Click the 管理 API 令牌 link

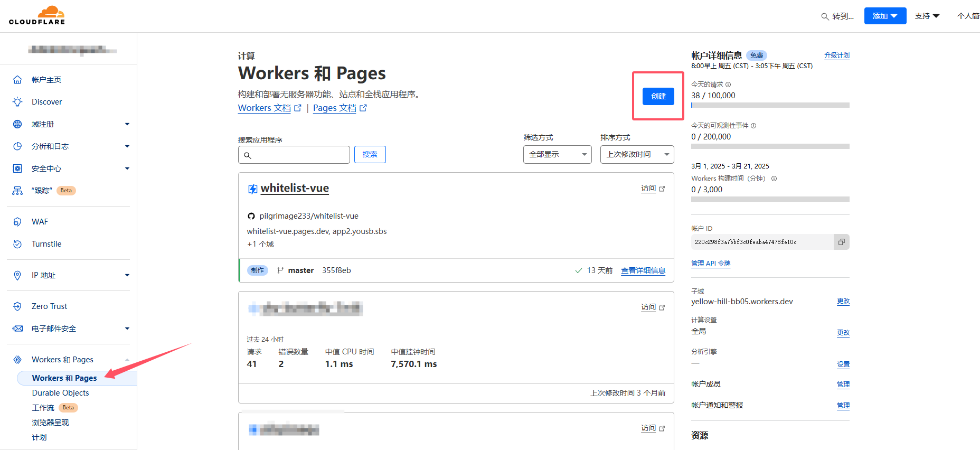[x=711, y=264]
